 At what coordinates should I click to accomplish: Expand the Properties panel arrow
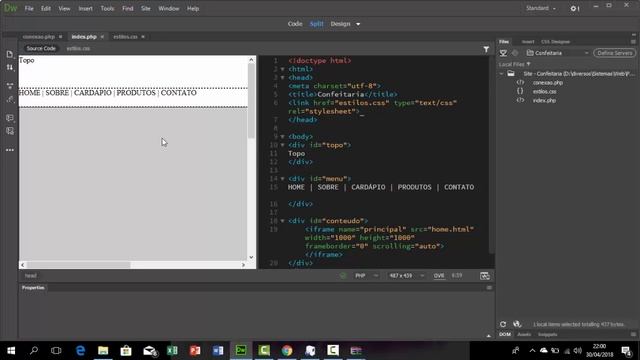[x=489, y=336]
